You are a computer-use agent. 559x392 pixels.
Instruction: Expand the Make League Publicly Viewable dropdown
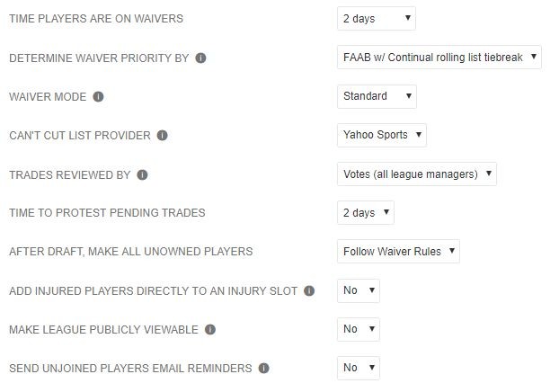click(358, 329)
